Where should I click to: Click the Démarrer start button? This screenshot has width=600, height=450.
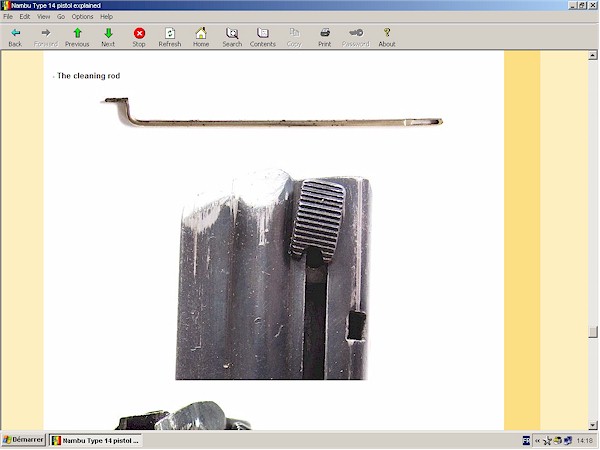click(23, 440)
